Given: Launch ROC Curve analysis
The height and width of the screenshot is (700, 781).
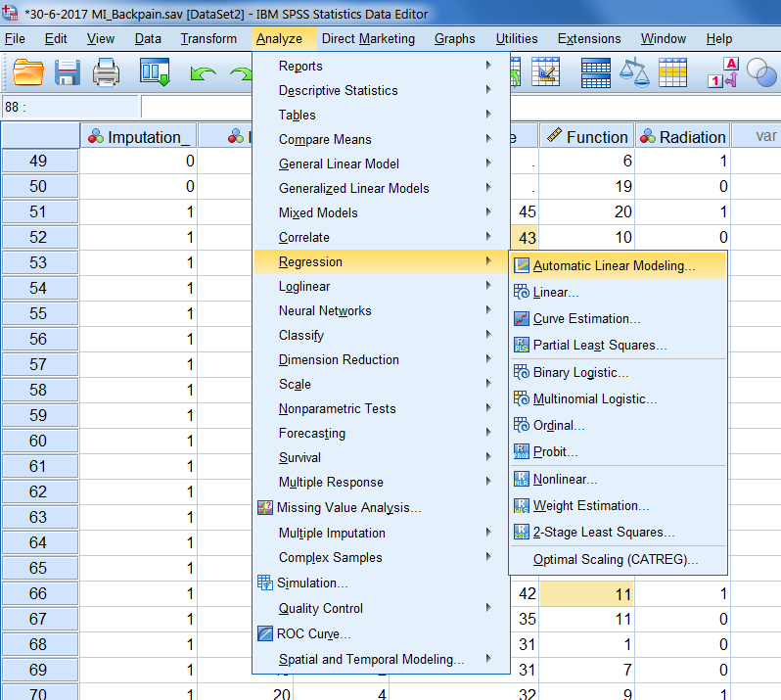Looking at the screenshot, I should tap(314, 633).
